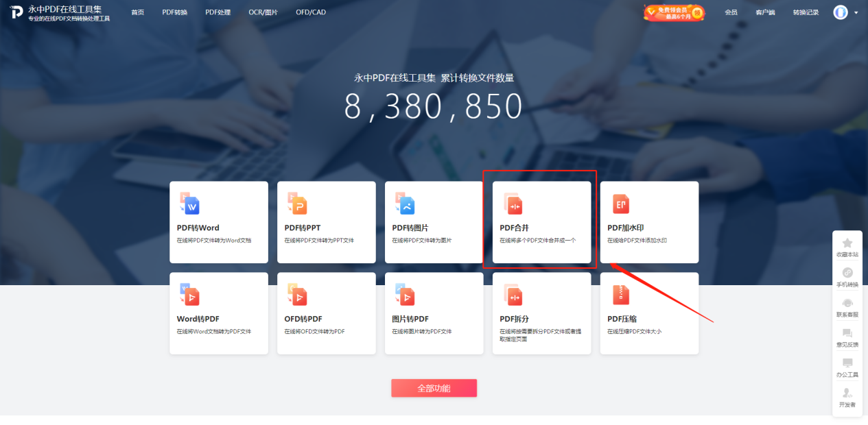Image resolution: width=868 pixels, height=425 pixels.
Task: Open the PDF转换 menu
Action: [x=174, y=12]
